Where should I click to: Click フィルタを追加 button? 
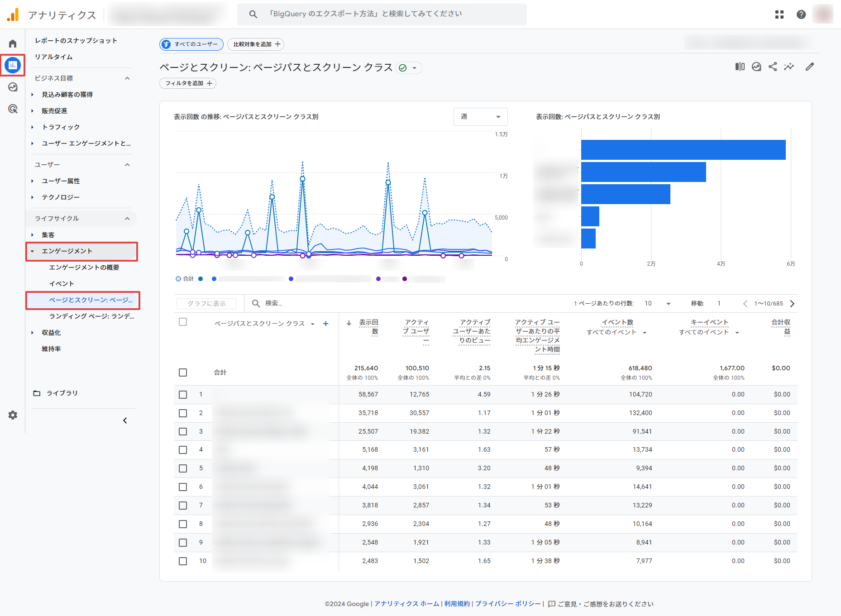188,83
